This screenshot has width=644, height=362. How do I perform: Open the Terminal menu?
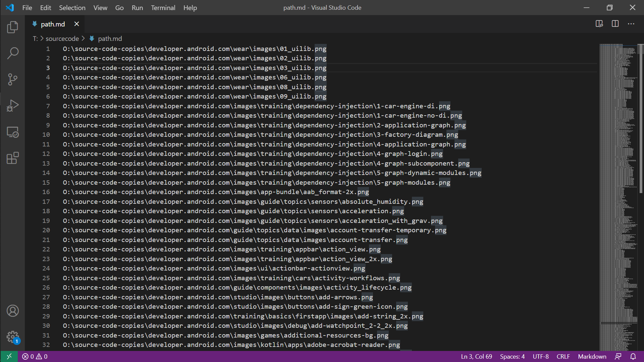pyautogui.click(x=163, y=8)
